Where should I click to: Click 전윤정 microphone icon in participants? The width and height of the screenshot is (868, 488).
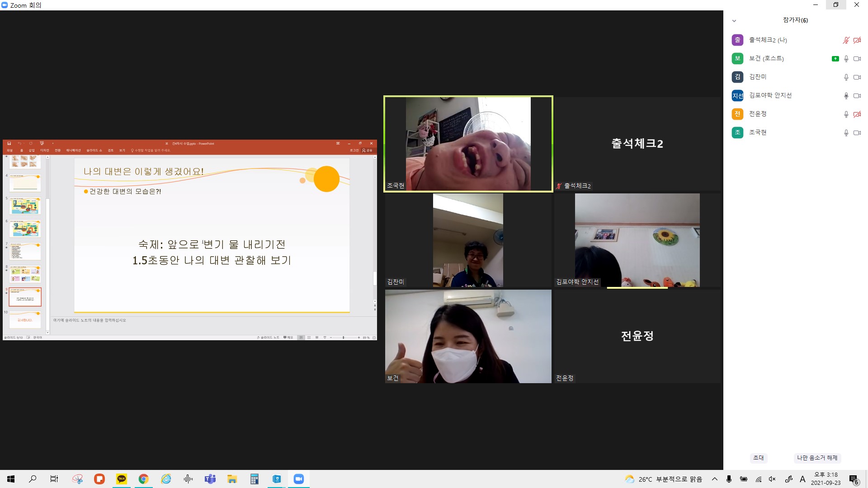point(846,114)
